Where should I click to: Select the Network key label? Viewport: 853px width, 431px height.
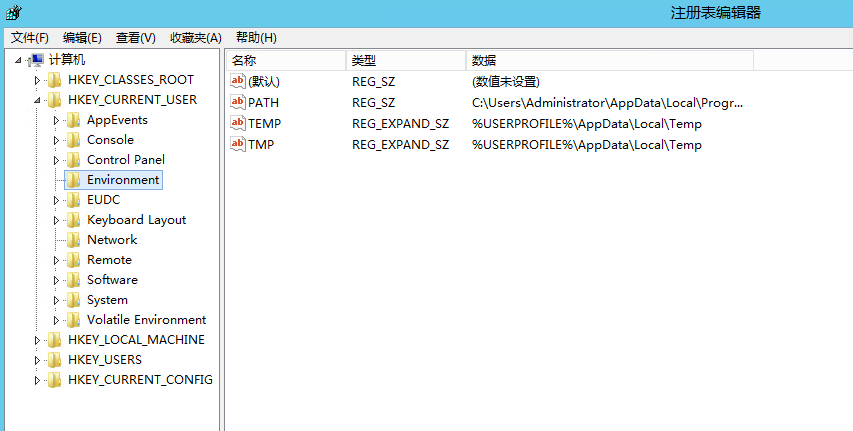click(x=112, y=239)
